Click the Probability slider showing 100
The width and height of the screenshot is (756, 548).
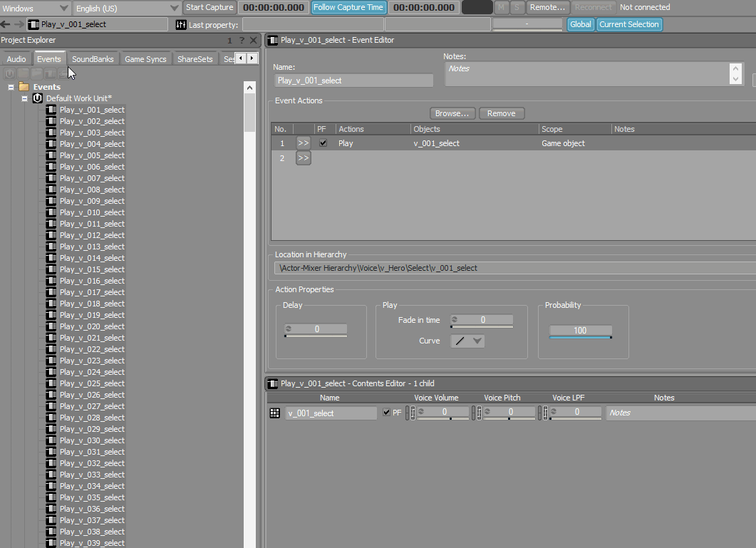pos(581,331)
